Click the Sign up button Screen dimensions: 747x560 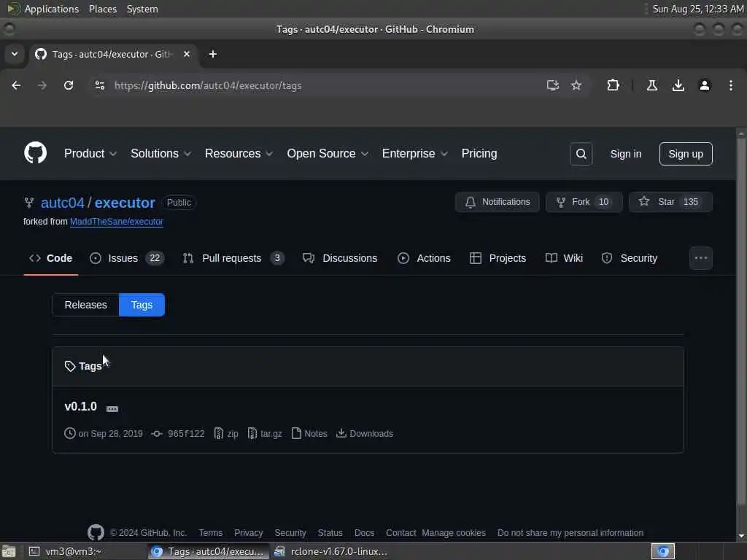(x=686, y=154)
